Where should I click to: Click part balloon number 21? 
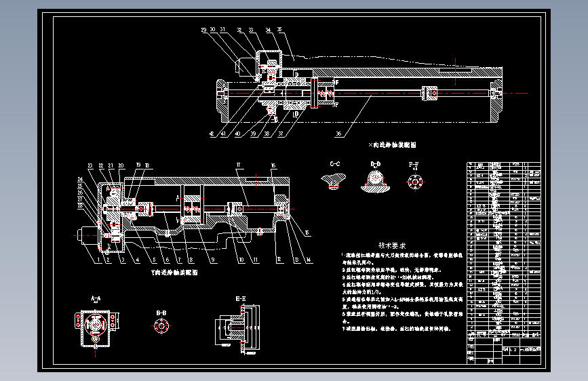click(x=111, y=165)
